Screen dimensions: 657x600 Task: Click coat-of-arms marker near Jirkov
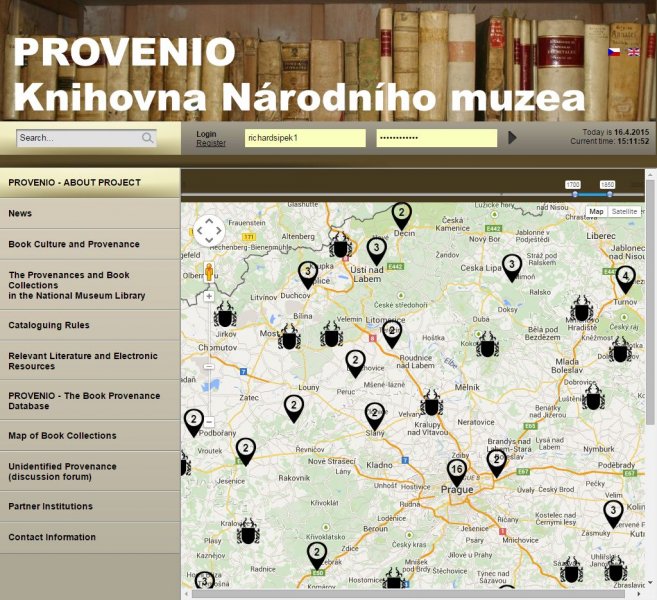(225, 315)
